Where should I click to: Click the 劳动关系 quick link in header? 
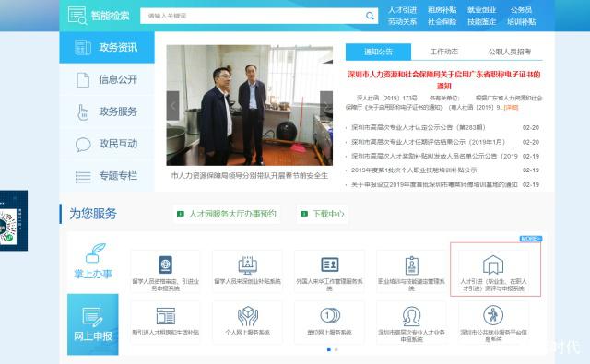tap(402, 22)
